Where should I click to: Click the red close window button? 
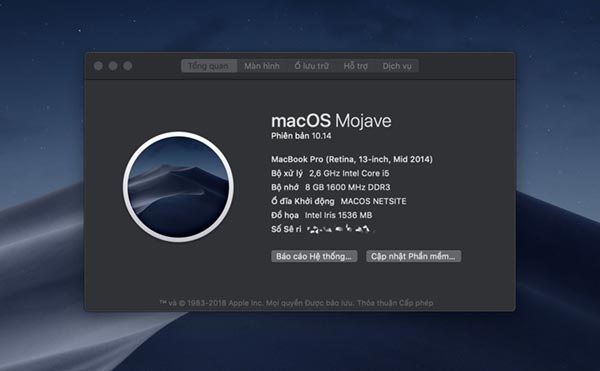(x=98, y=66)
